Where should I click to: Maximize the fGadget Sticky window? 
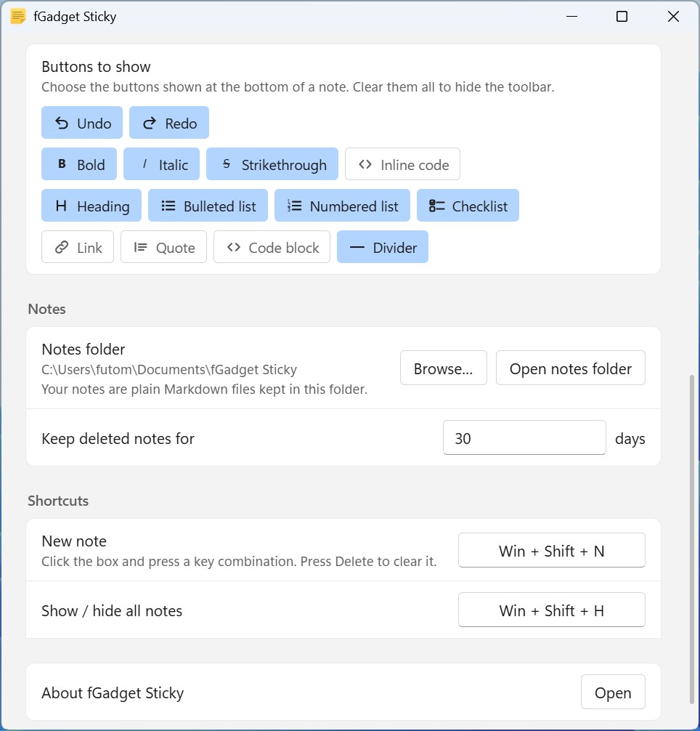point(622,17)
